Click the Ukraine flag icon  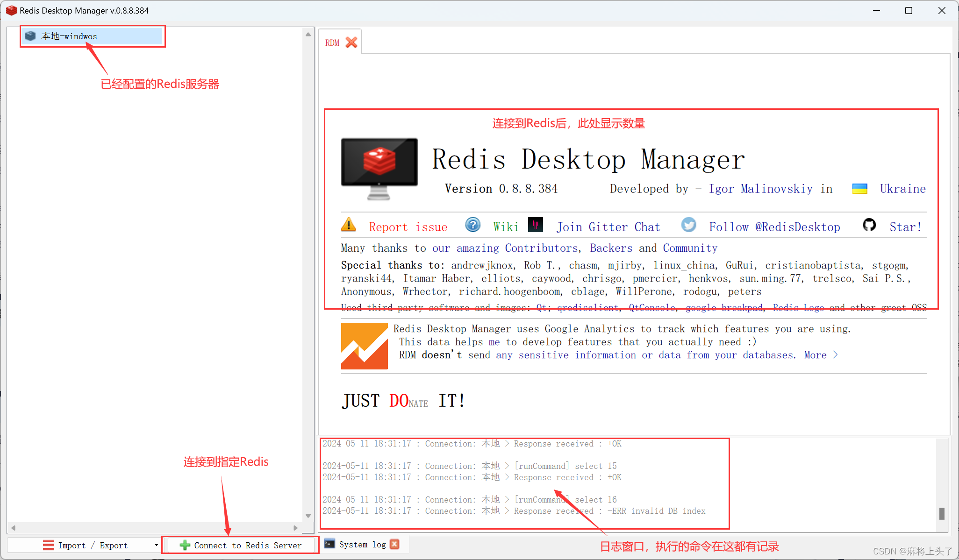(x=860, y=189)
